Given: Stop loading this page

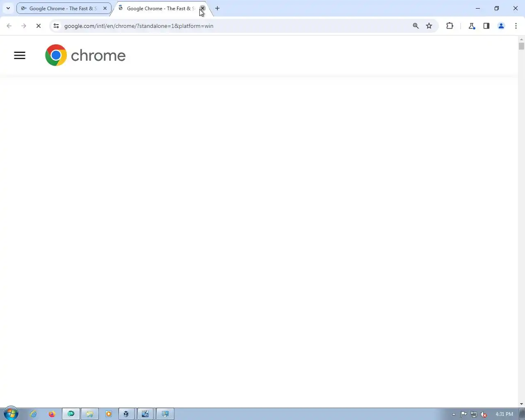Looking at the screenshot, I should pyautogui.click(x=39, y=26).
